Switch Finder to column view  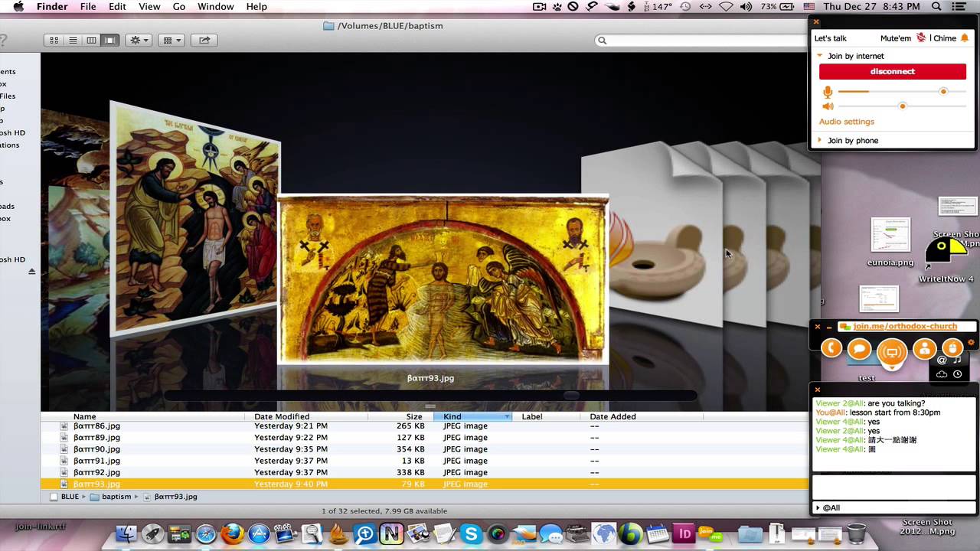91,41
